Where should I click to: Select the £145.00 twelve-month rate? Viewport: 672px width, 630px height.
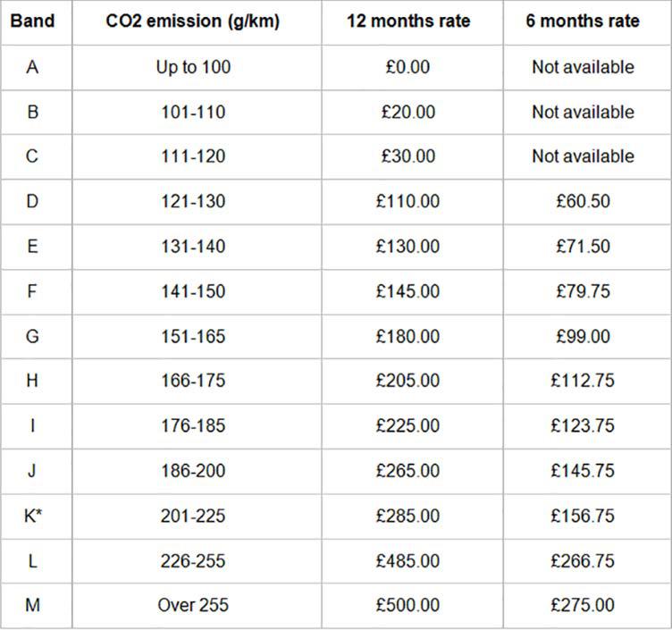point(408,291)
